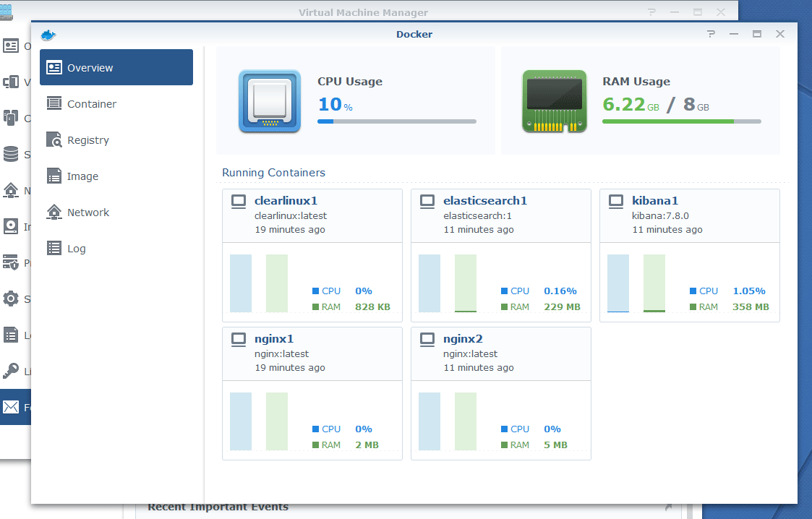This screenshot has height=519, width=812.
Task: Click the Network house icon
Action: point(54,212)
